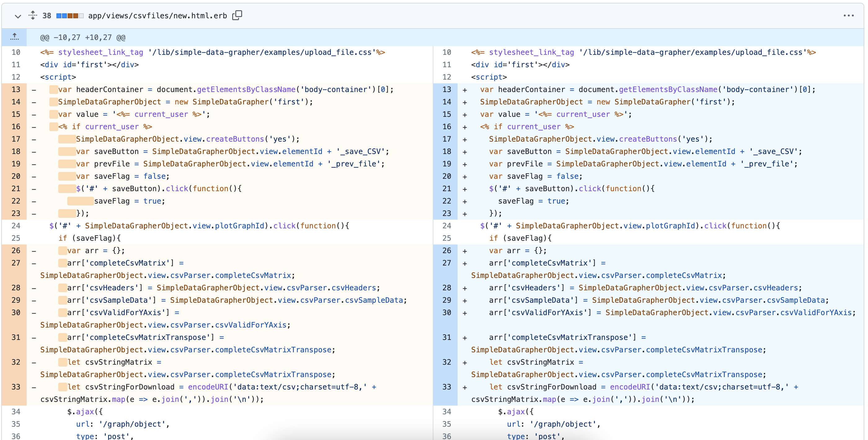The height and width of the screenshot is (440, 868).
Task: Click the 38 changed-lines counter
Action: click(47, 15)
